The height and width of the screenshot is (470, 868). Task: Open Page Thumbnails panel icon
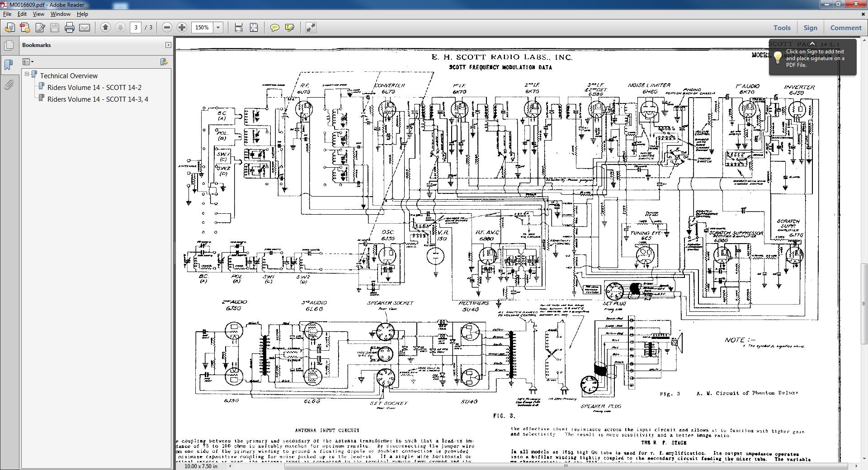tap(9, 45)
